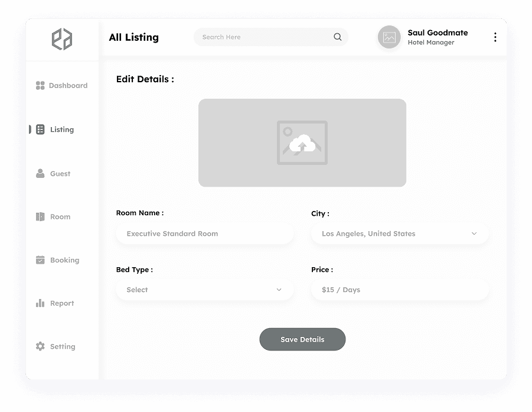The height and width of the screenshot is (412, 532).
Task: Click the search magnifier icon
Action: coord(337,37)
